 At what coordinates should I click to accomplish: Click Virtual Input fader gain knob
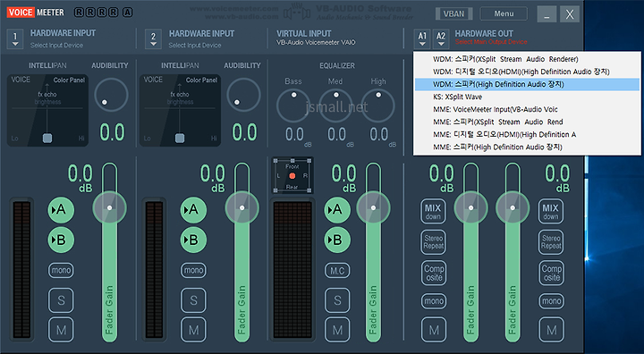[373, 207]
